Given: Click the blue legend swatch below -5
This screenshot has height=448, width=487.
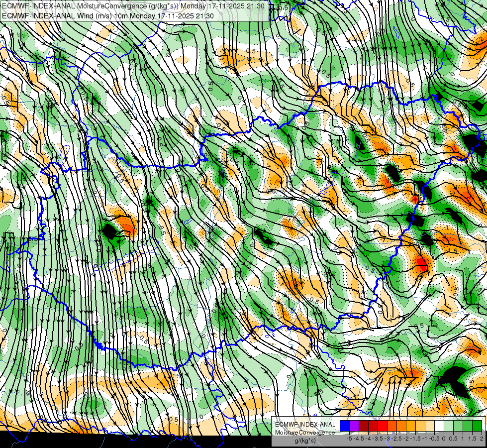Looking at the screenshot, I should pyautogui.click(x=345, y=426).
